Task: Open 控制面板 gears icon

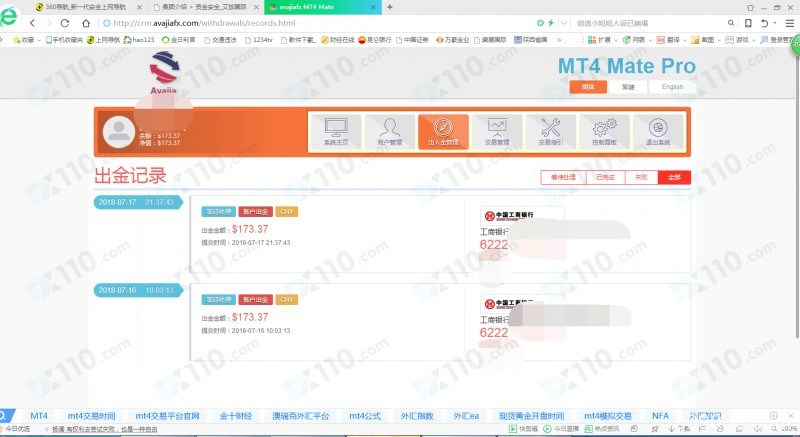Action: click(x=605, y=132)
